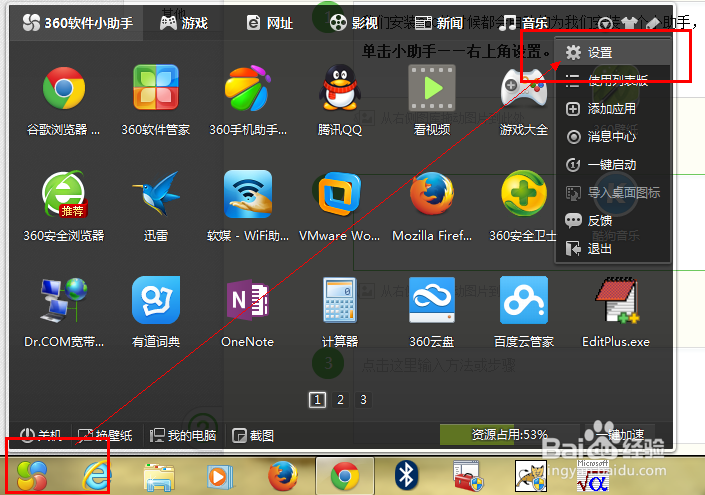Open media player on taskbar
This screenshot has width=705, height=495.
click(220, 477)
